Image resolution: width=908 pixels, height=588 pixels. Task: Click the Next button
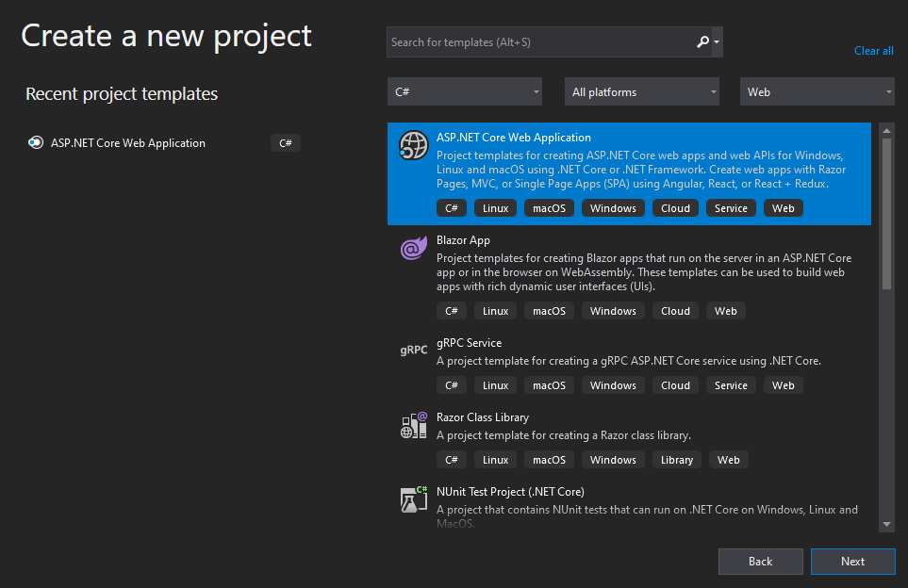pos(852,562)
